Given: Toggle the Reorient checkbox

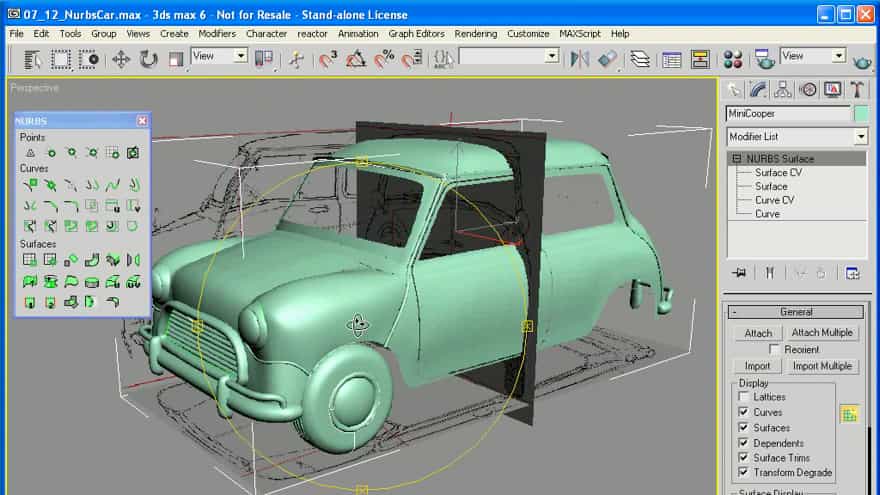Looking at the screenshot, I should [774, 350].
